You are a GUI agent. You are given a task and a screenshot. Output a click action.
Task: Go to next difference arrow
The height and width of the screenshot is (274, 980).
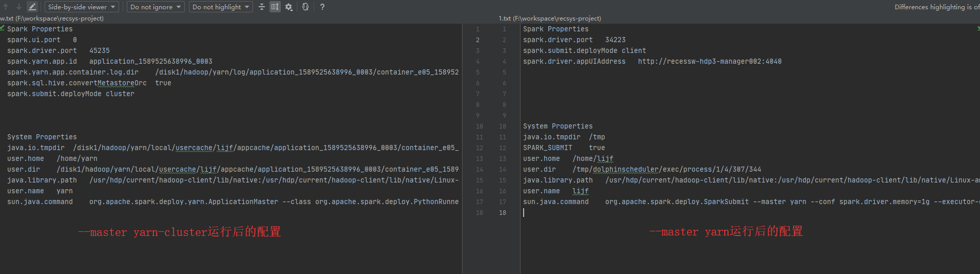pyautogui.click(x=18, y=7)
